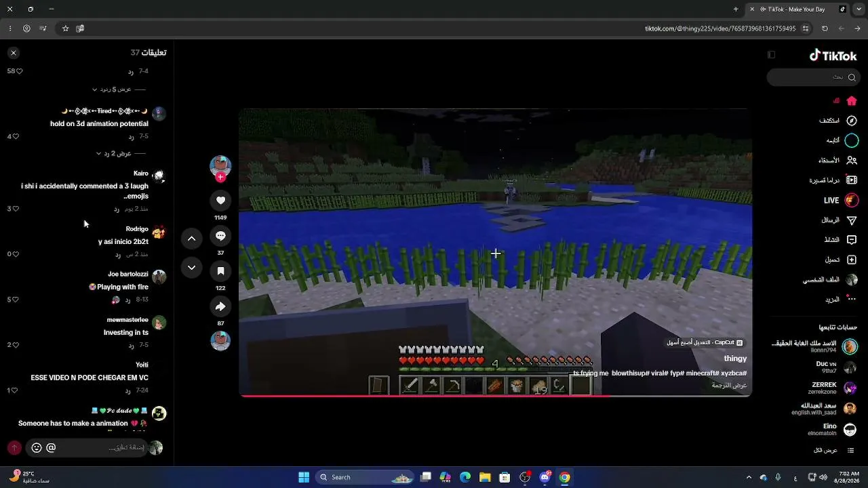868x488 pixels.
Task: Bookmark this page with the star icon
Action: pos(65,28)
